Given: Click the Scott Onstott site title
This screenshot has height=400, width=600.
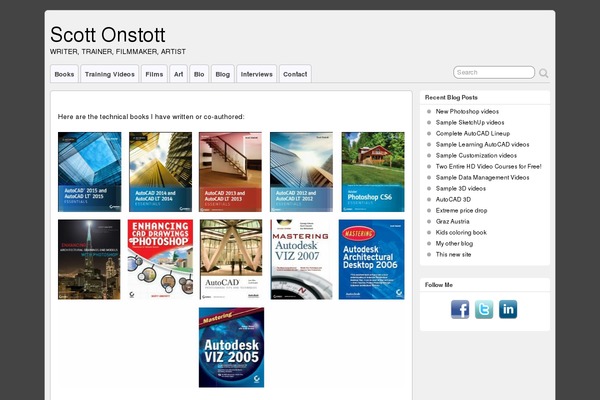Looking at the screenshot, I should [x=115, y=35].
